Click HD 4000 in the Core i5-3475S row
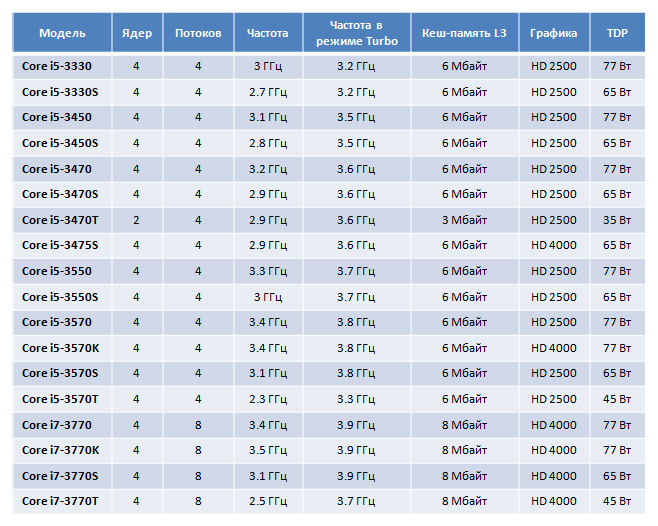 [x=554, y=245]
